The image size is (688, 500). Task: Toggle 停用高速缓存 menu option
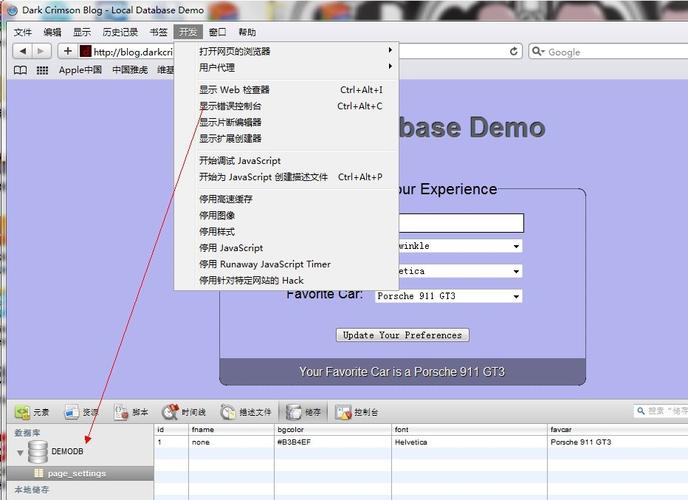pyautogui.click(x=287, y=199)
